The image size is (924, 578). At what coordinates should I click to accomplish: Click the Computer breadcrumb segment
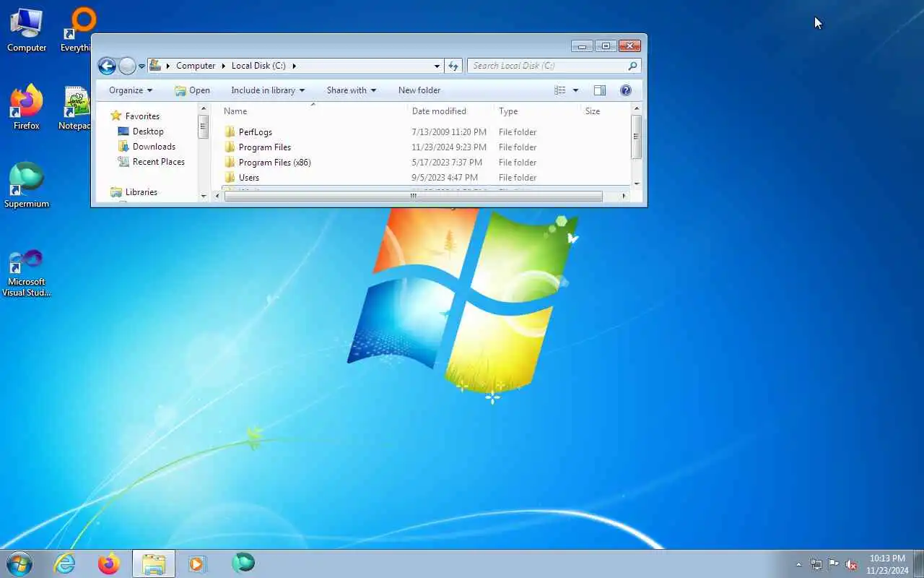click(196, 66)
